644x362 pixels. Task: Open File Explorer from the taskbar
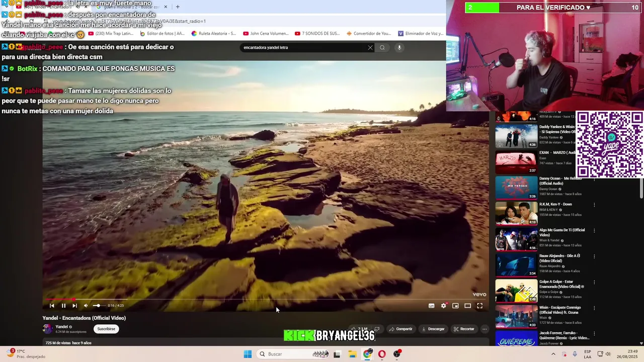coord(352,354)
